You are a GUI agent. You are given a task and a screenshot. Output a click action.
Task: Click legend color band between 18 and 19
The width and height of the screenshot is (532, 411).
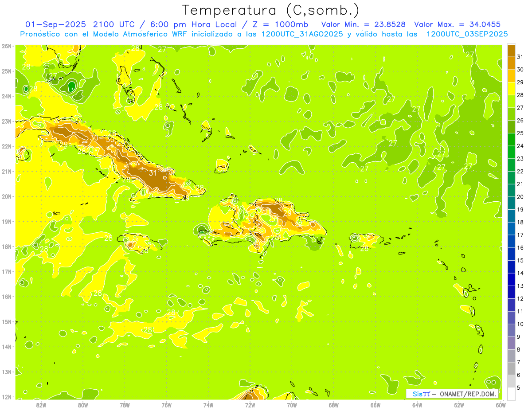pos(511,215)
